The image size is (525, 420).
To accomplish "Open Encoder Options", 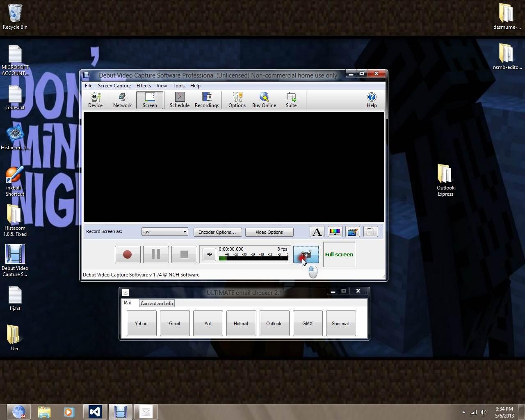I will (x=217, y=232).
